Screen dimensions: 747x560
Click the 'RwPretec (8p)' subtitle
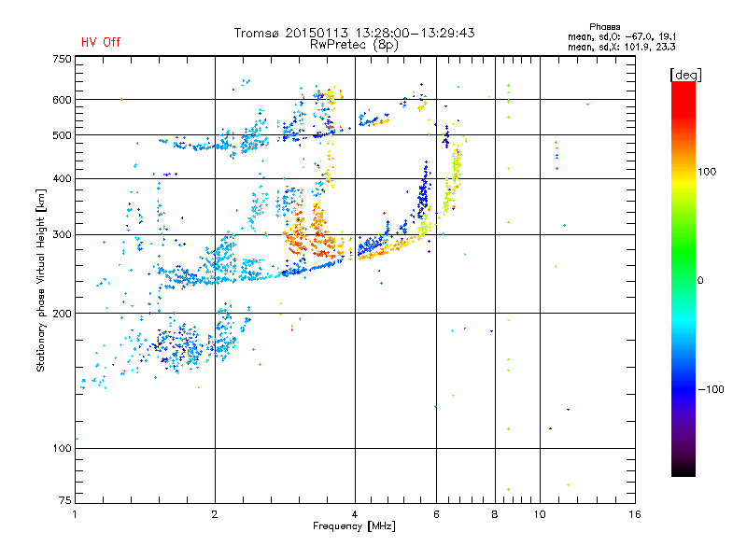[354, 45]
